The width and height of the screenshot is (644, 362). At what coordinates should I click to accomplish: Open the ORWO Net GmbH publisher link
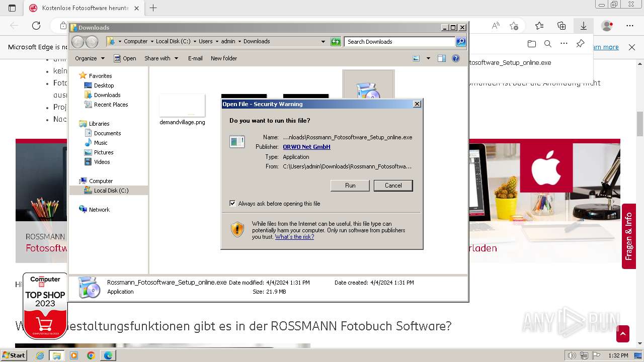306,147
